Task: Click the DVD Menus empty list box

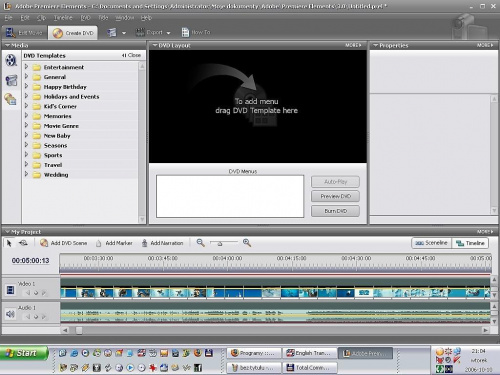Action: point(230,196)
